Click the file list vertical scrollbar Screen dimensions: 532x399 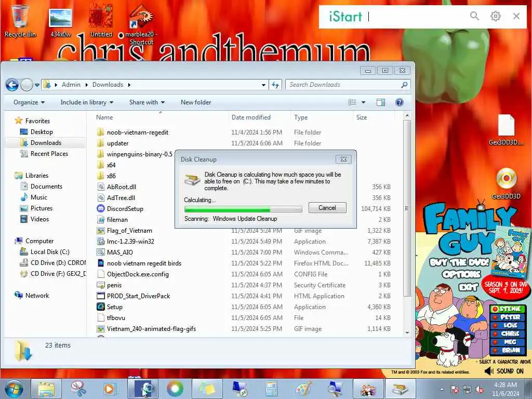click(x=407, y=208)
